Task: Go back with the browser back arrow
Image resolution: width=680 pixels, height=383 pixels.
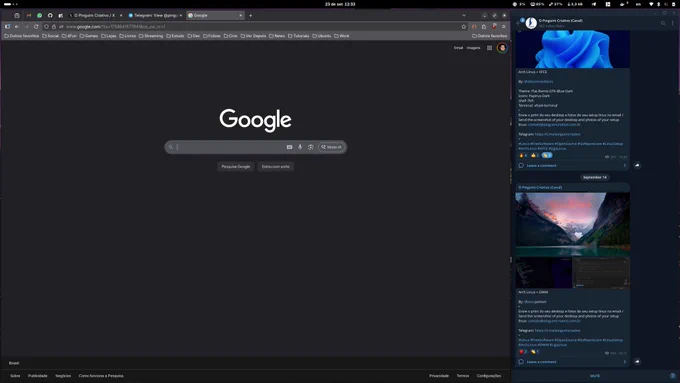Action: point(17,26)
